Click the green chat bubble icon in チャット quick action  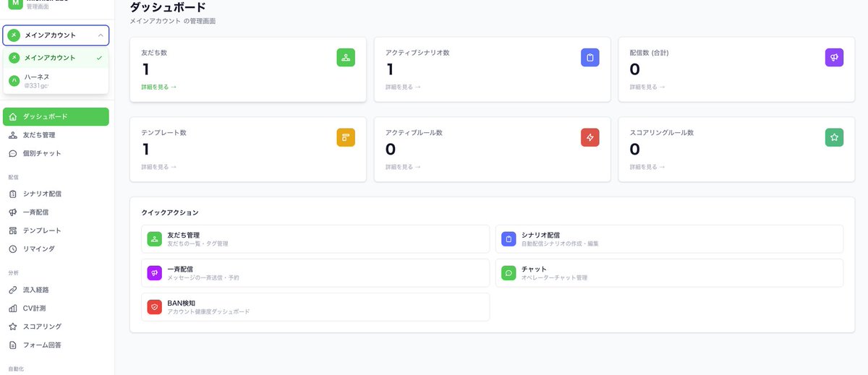[x=509, y=273]
